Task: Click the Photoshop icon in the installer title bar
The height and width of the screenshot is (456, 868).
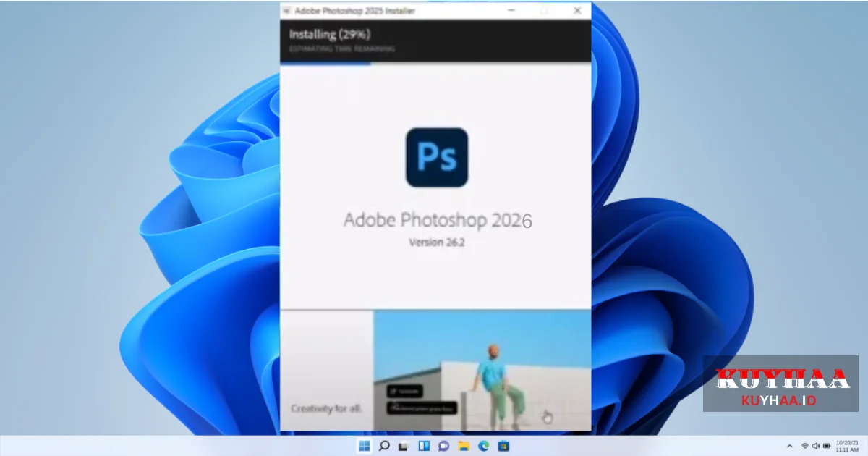Action: pos(288,10)
